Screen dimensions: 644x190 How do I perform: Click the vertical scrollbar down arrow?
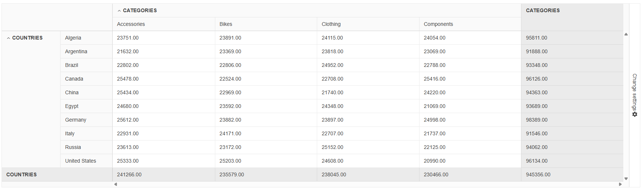626,179
